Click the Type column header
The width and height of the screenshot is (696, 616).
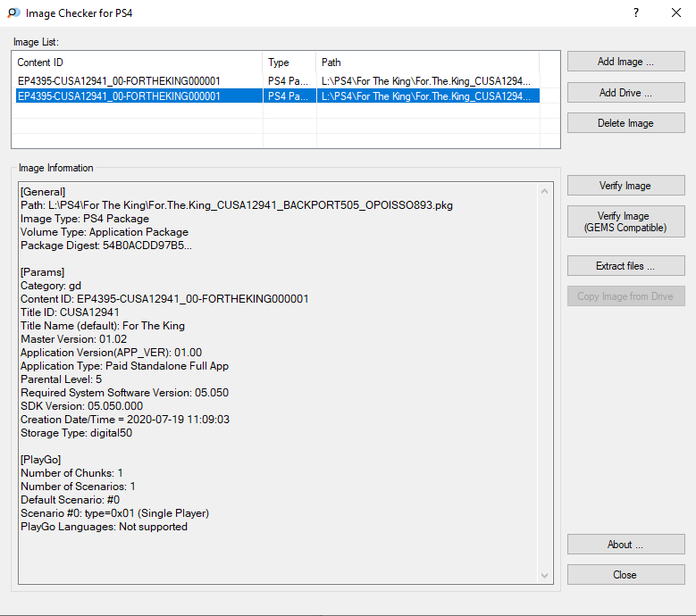click(289, 62)
